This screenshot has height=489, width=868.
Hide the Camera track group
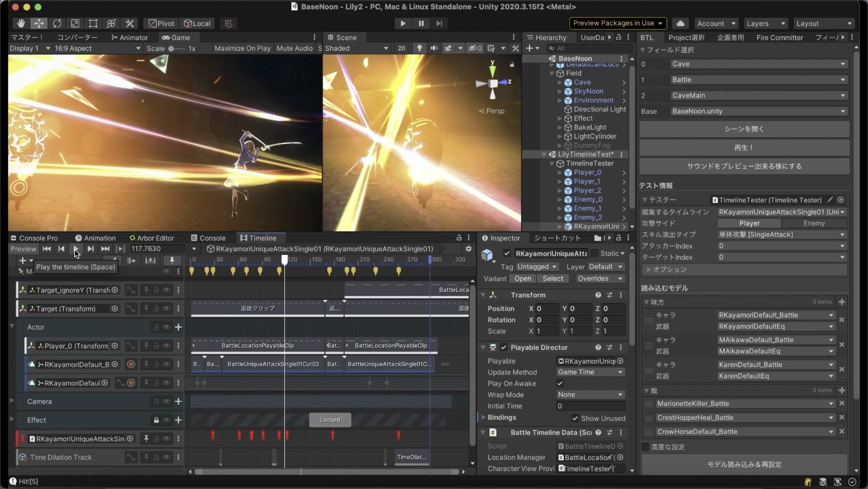tap(166, 401)
